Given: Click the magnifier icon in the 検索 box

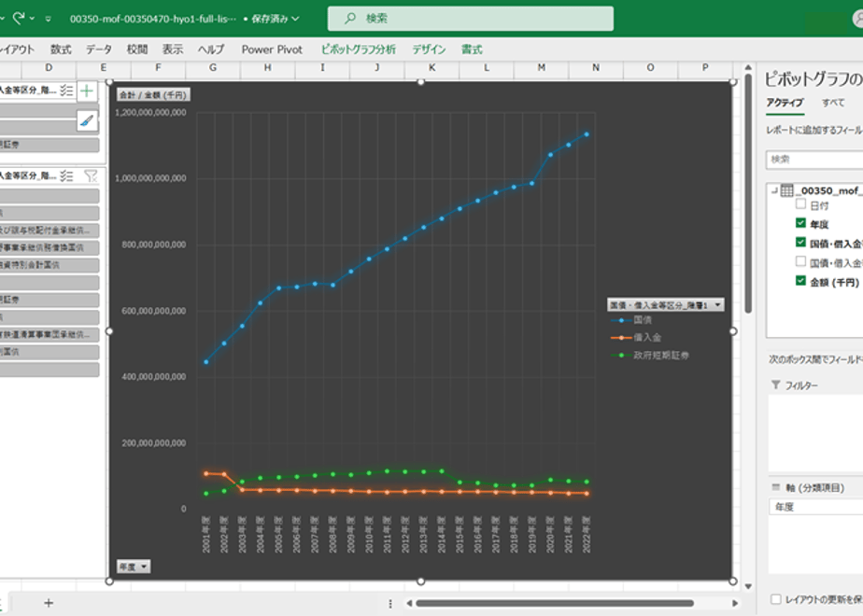Looking at the screenshot, I should [x=349, y=19].
